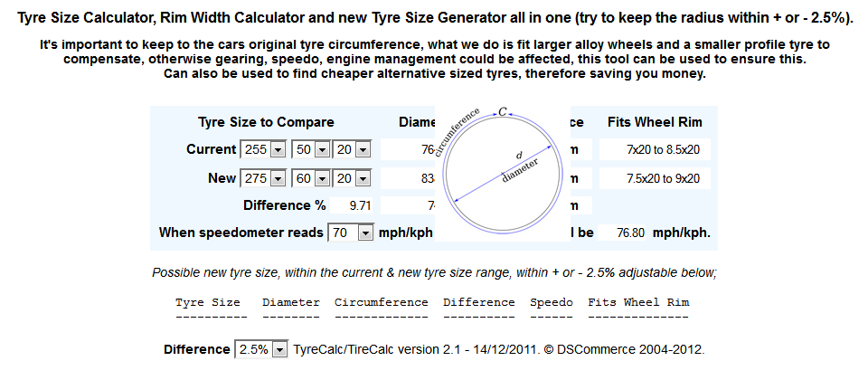Open the speedometer reading 70 dropdown

click(351, 233)
